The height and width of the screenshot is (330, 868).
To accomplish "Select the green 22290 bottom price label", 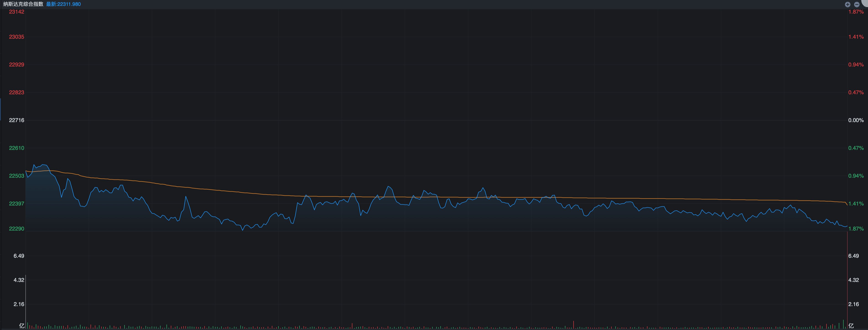I will (x=16, y=229).
